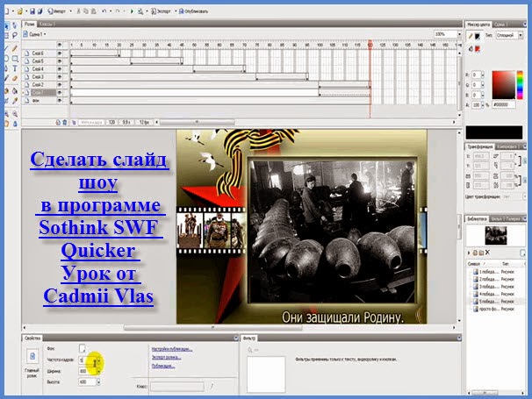This screenshot has height=399, width=532.
Task: Toggle visibility of layer Слой 4
Action: [60, 69]
